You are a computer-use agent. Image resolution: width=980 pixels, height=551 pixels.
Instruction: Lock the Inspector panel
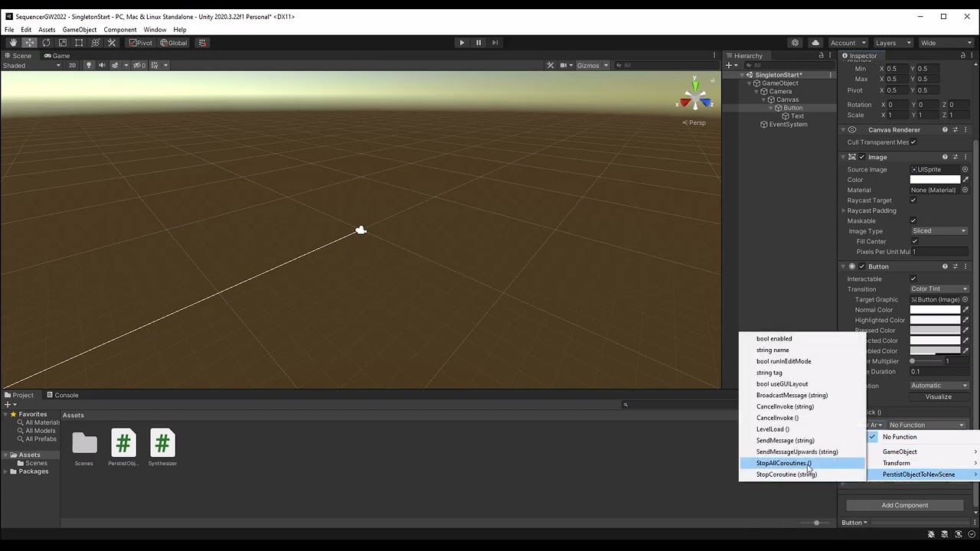click(x=962, y=55)
